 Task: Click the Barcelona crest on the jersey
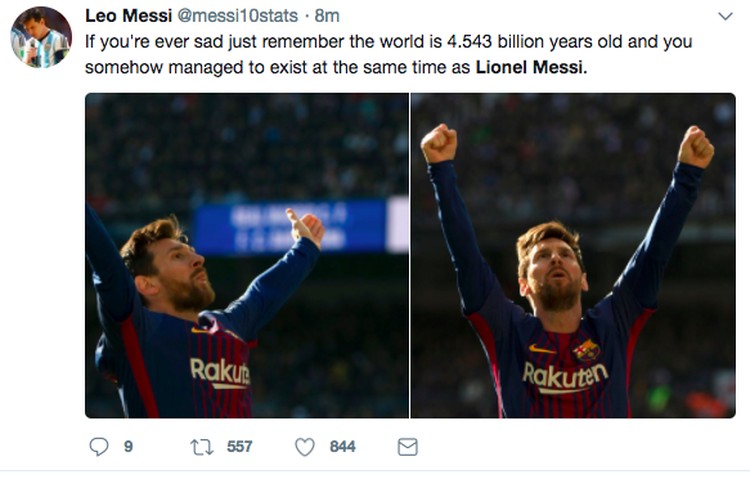(x=586, y=351)
